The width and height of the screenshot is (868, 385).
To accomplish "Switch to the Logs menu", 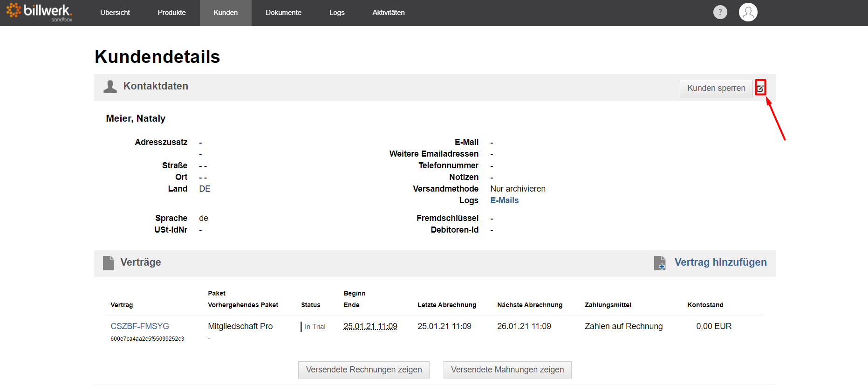I will (337, 13).
